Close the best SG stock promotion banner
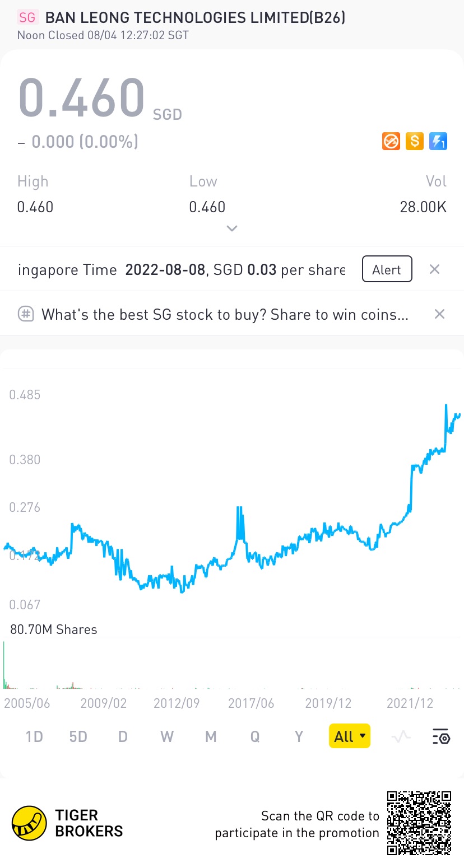Image resolution: width=464 pixels, height=868 pixels. pos(440,314)
